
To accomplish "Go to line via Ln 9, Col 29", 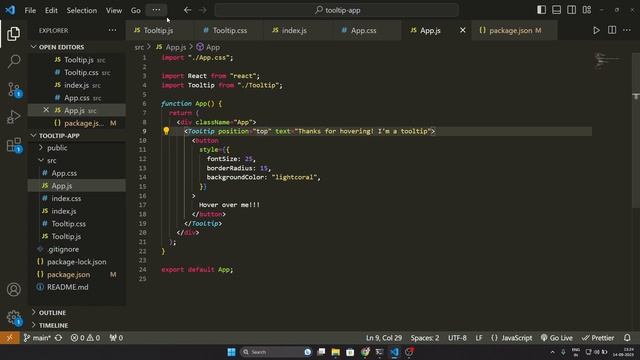I will click(384, 338).
